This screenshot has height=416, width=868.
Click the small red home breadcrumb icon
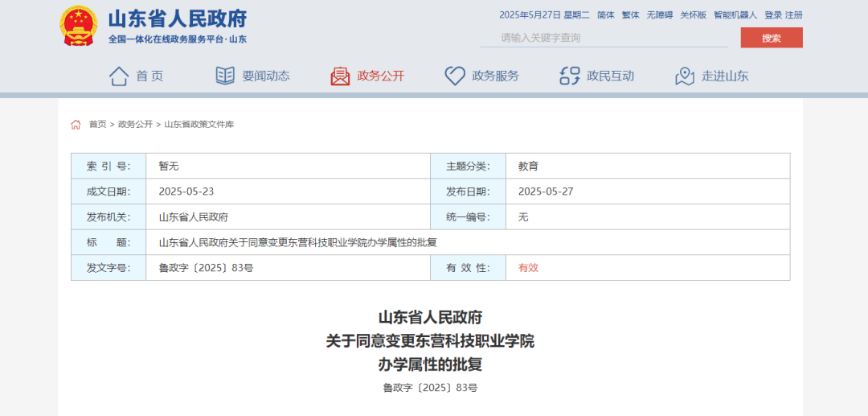pyautogui.click(x=76, y=125)
